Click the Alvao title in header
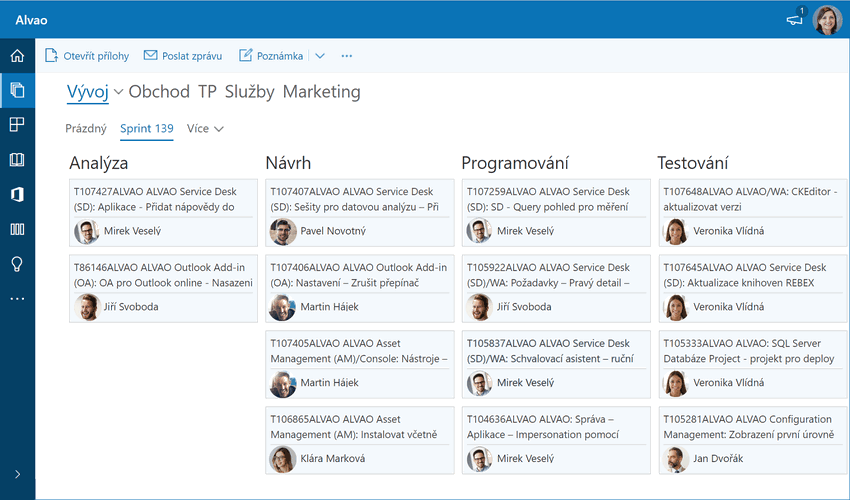The height and width of the screenshot is (500, 850). click(x=31, y=20)
